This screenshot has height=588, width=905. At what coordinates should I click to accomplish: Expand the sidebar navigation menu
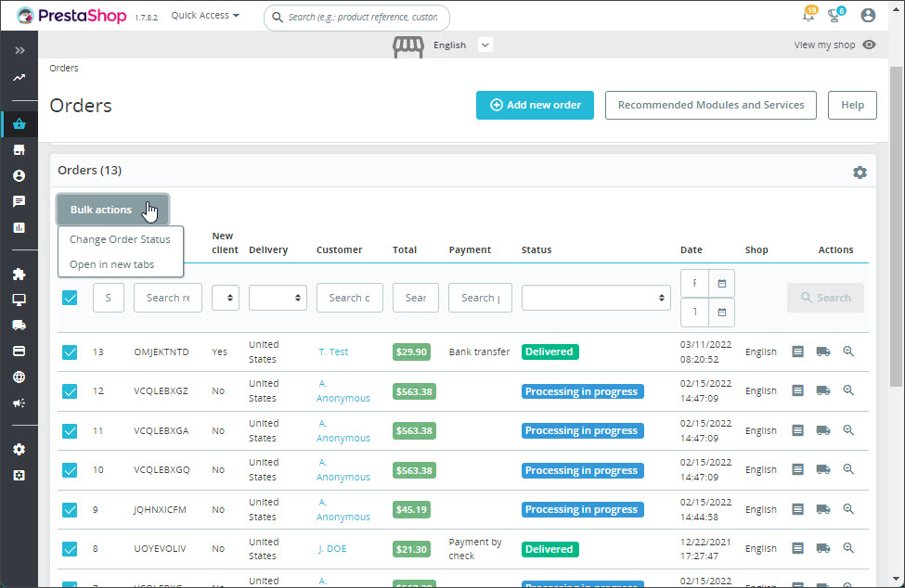(19, 51)
